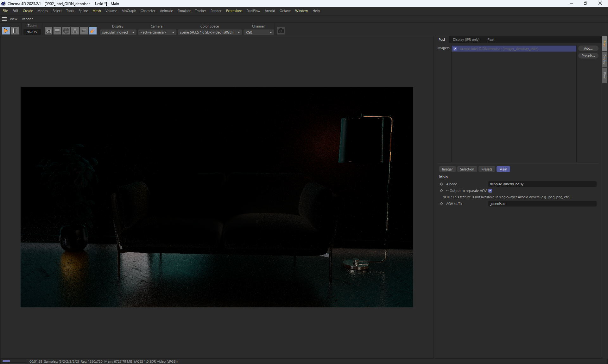Toggle the Arnold Intel OIDN denoiser checkbox
This screenshot has height=364, width=608.
click(x=455, y=49)
